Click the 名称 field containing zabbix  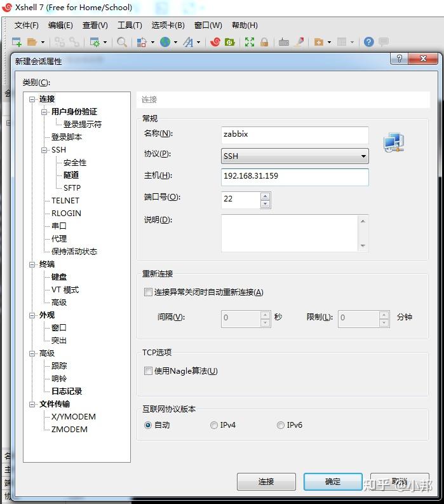click(295, 135)
